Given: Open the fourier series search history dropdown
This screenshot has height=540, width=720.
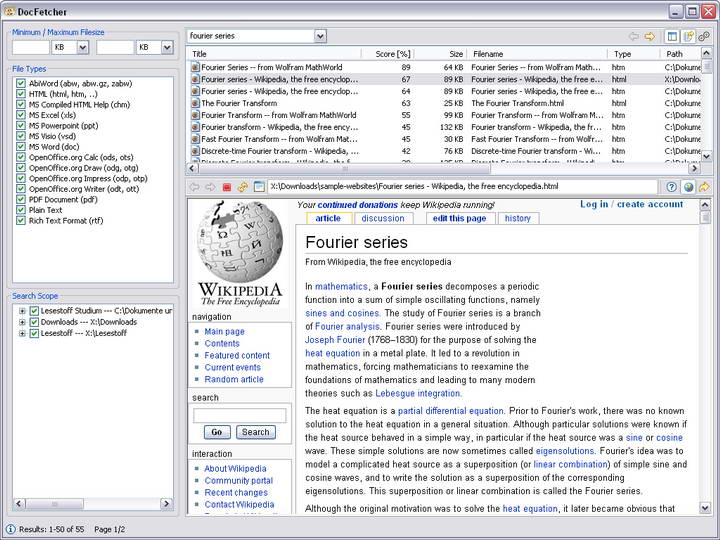Looking at the screenshot, I should point(320,36).
